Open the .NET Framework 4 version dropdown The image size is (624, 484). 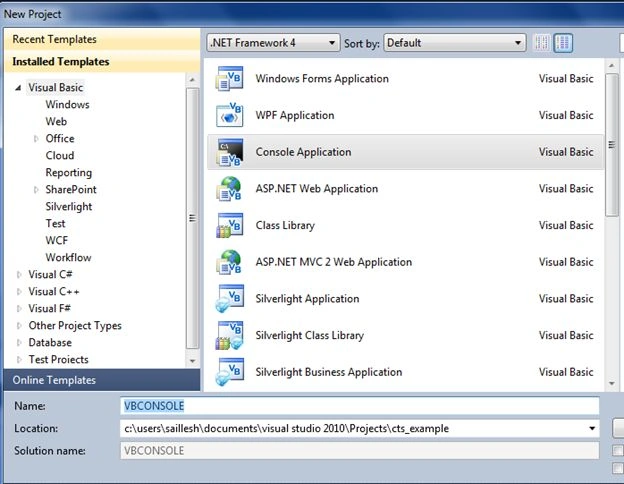273,43
